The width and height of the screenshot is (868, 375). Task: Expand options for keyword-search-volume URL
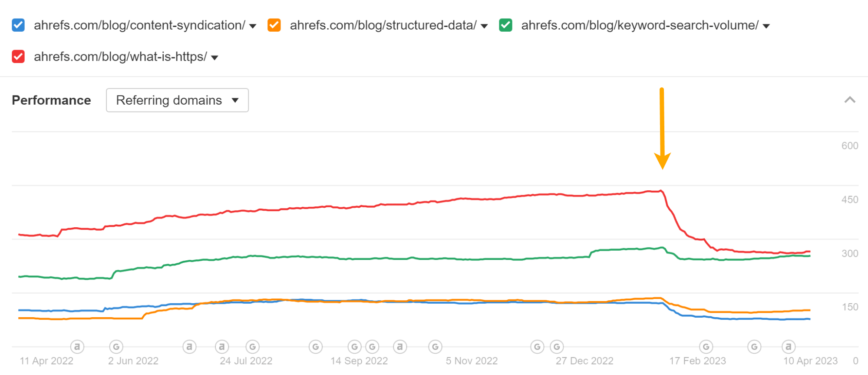(x=767, y=25)
